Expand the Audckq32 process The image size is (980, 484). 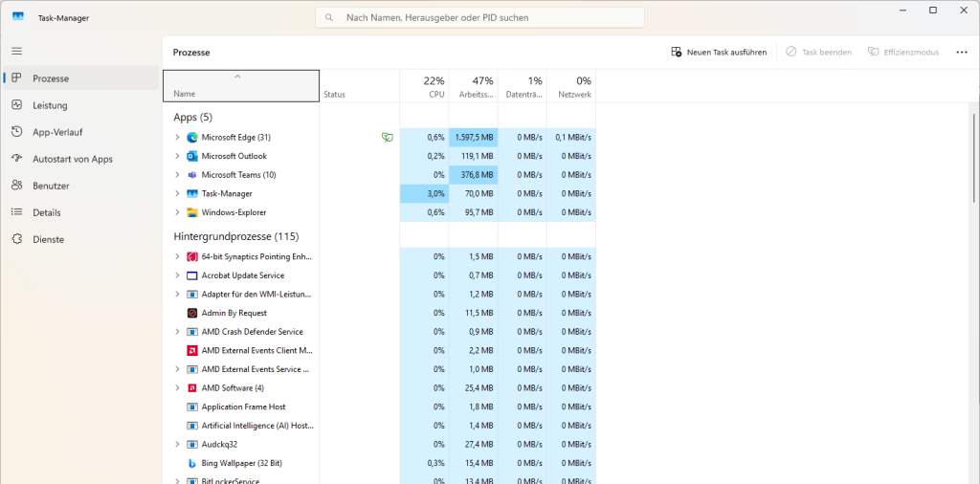[177, 445]
